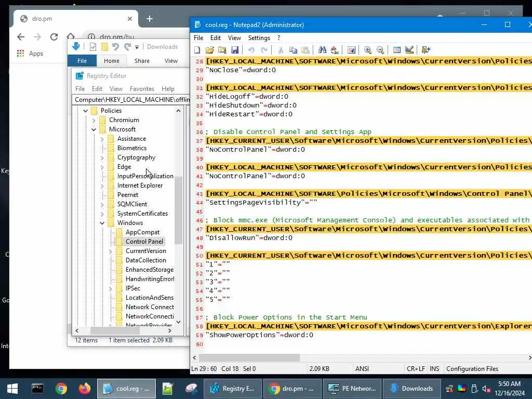Click Cut scissors icon in Notepad2

(x=281, y=50)
